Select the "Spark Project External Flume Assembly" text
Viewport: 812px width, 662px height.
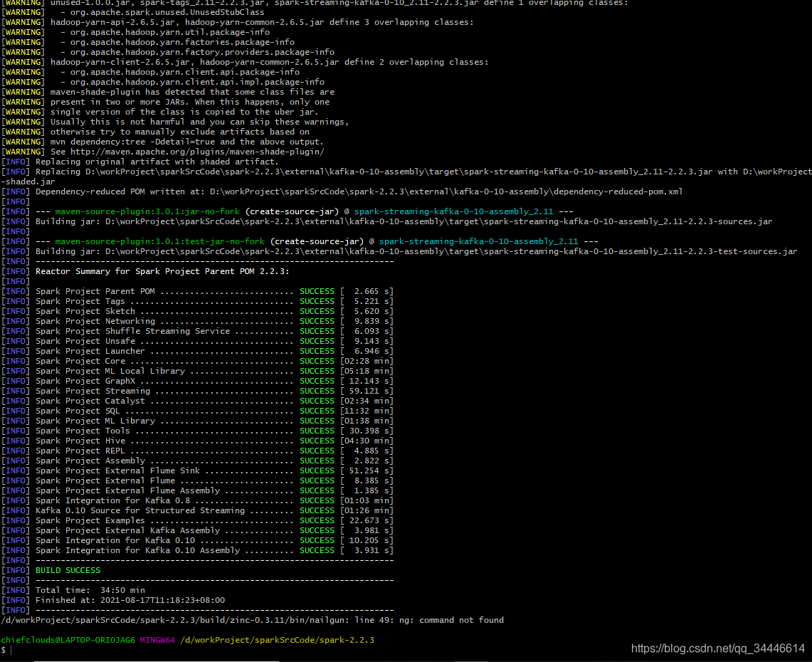(x=127, y=490)
